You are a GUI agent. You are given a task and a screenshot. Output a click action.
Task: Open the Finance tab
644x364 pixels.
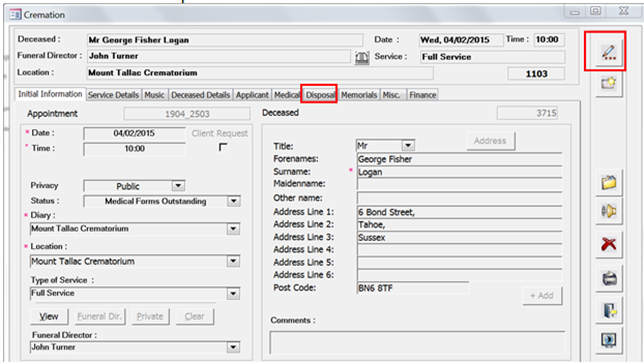pyautogui.click(x=423, y=95)
